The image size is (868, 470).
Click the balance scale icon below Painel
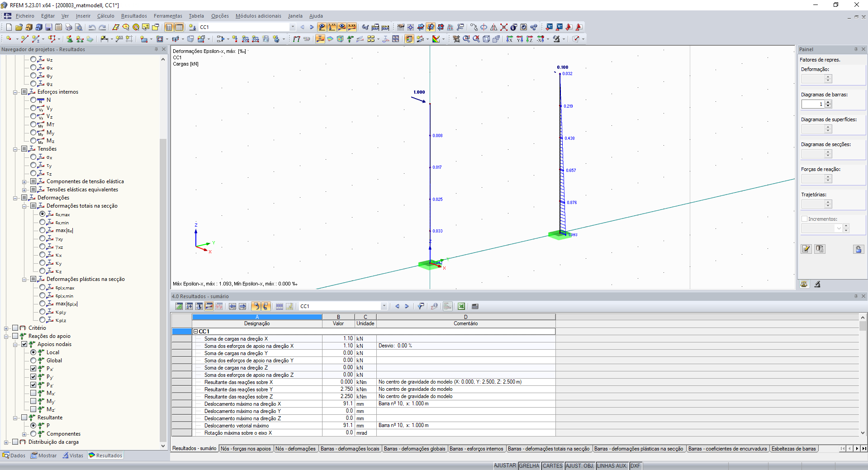point(804,285)
